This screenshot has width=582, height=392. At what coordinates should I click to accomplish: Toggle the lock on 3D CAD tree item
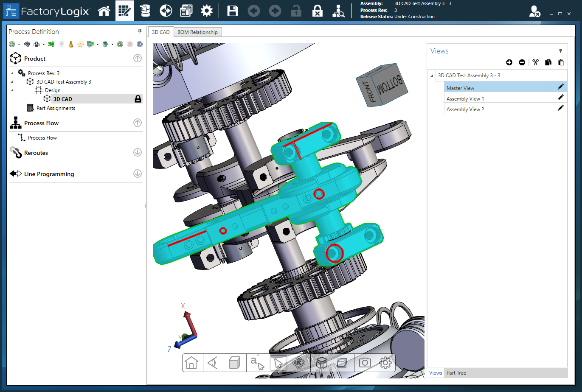tap(138, 99)
